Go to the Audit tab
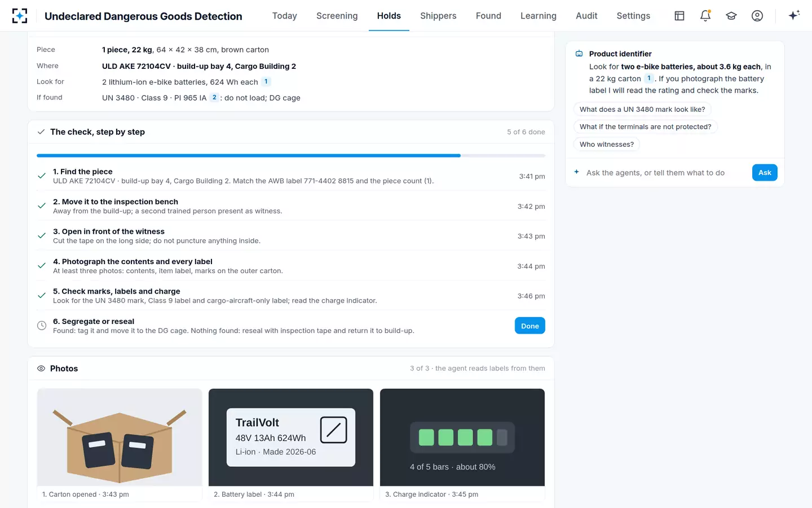The width and height of the screenshot is (812, 508). click(586, 16)
